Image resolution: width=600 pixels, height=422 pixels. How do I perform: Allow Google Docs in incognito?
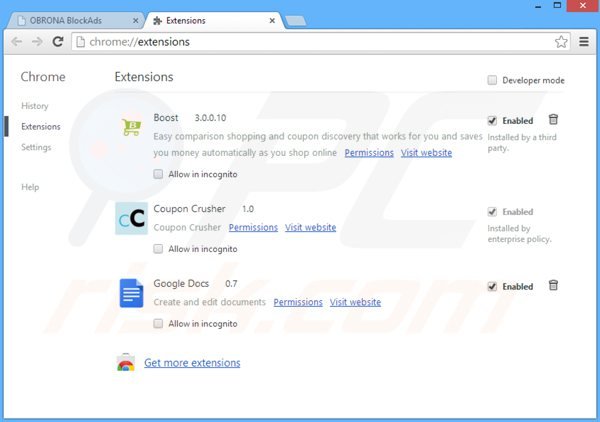pyautogui.click(x=158, y=323)
